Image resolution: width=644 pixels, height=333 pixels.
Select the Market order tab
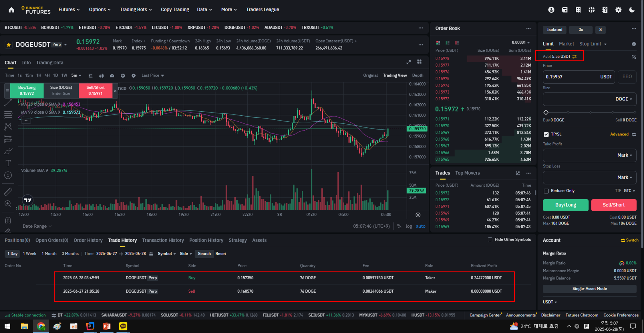pos(566,44)
